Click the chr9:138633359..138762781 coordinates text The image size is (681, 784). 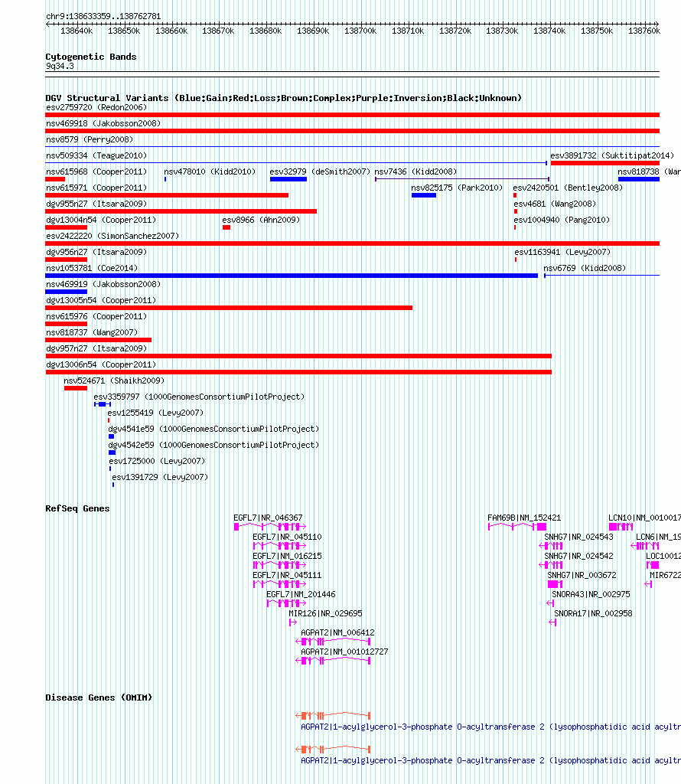(x=103, y=17)
